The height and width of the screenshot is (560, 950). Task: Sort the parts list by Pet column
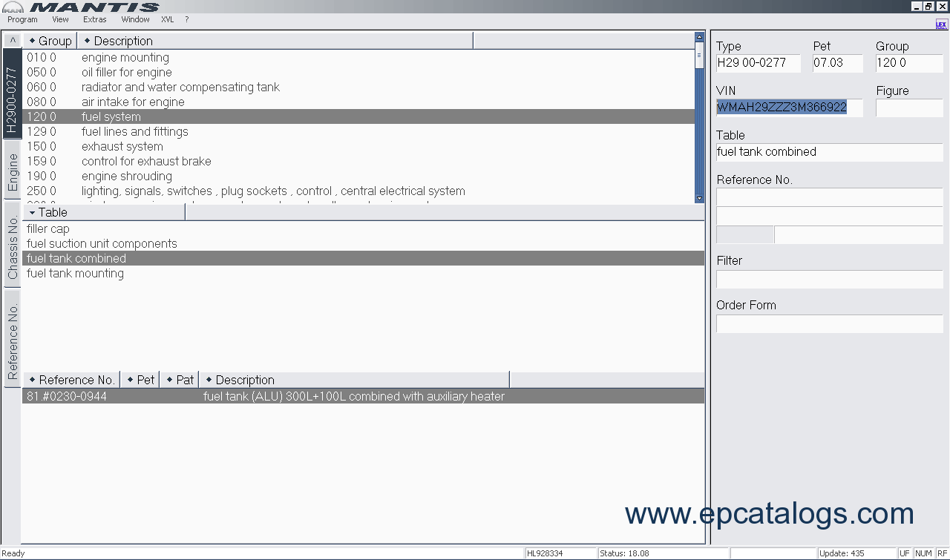(140, 380)
